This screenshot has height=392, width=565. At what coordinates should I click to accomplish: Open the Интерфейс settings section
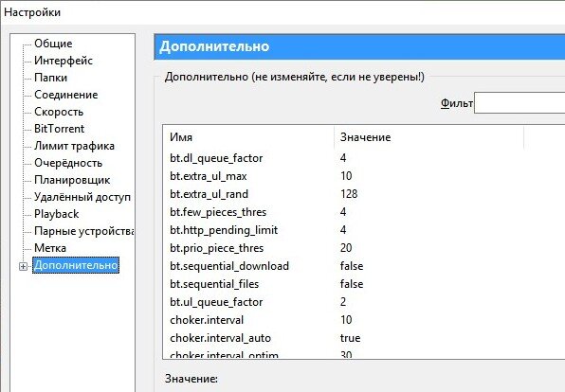pyautogui.click(x=64, y=61)
